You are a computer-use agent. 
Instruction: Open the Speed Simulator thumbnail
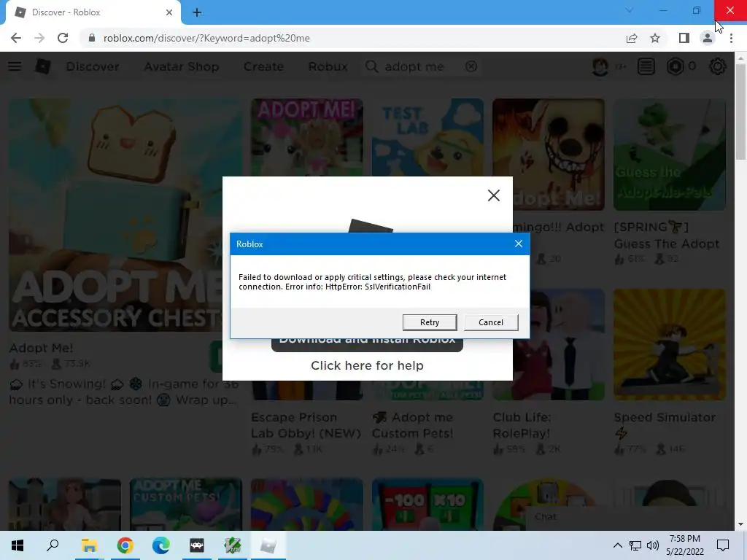point(670,344)
